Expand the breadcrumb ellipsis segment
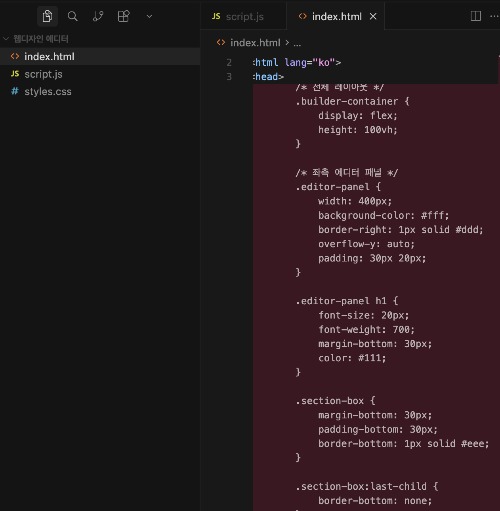Image resolution: width=500 pixels, height=511 pixels. [297, 43]
